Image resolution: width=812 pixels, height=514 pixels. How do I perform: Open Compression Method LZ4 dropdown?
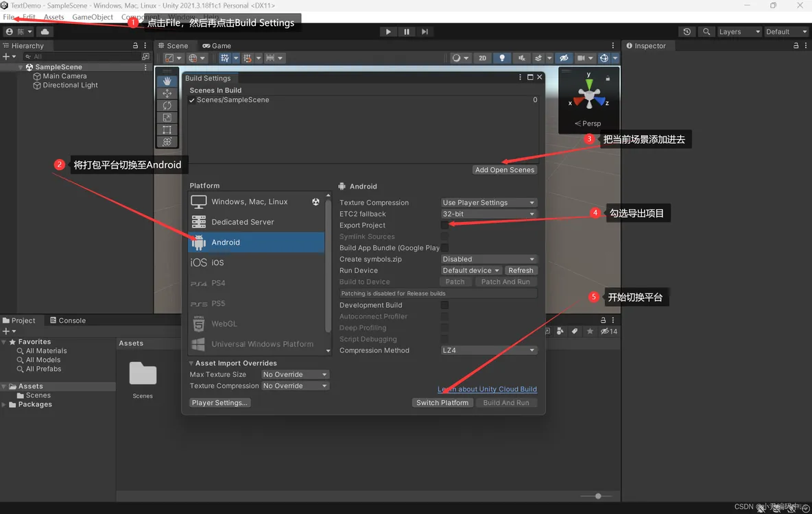(488, 350)
